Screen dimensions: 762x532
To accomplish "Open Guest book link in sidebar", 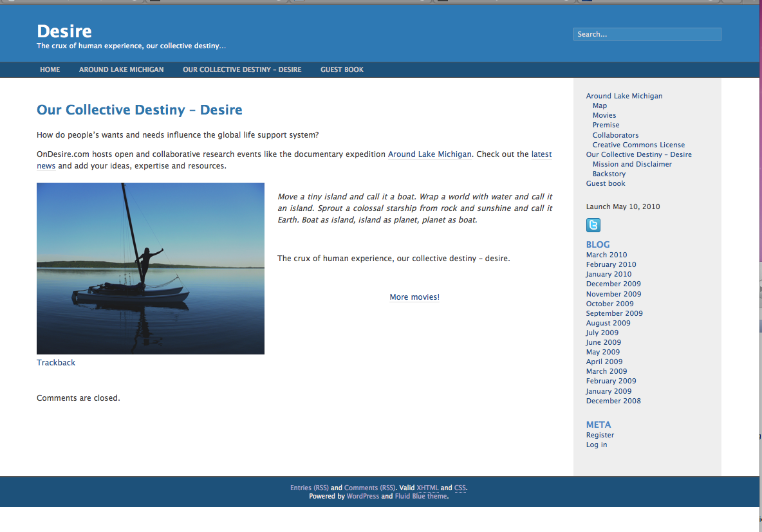I will coord(606,183).
